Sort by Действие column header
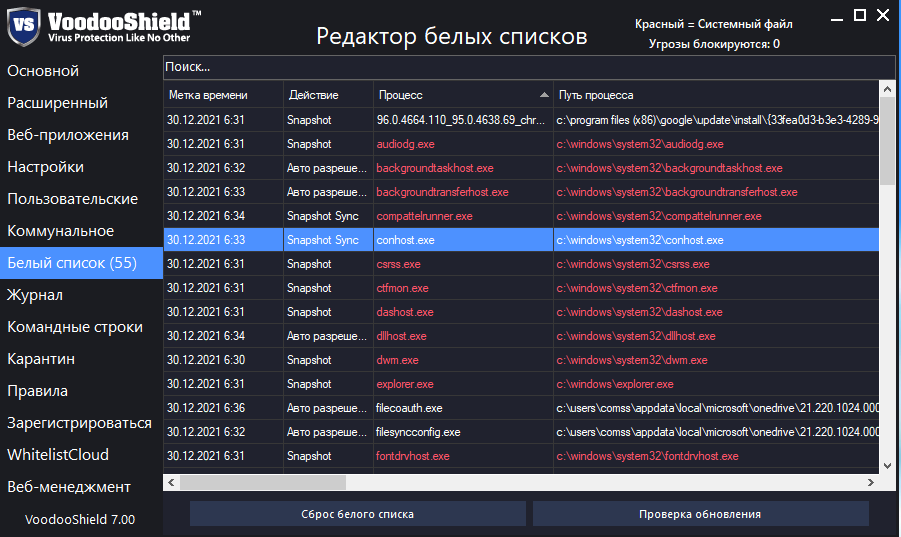 328,95
